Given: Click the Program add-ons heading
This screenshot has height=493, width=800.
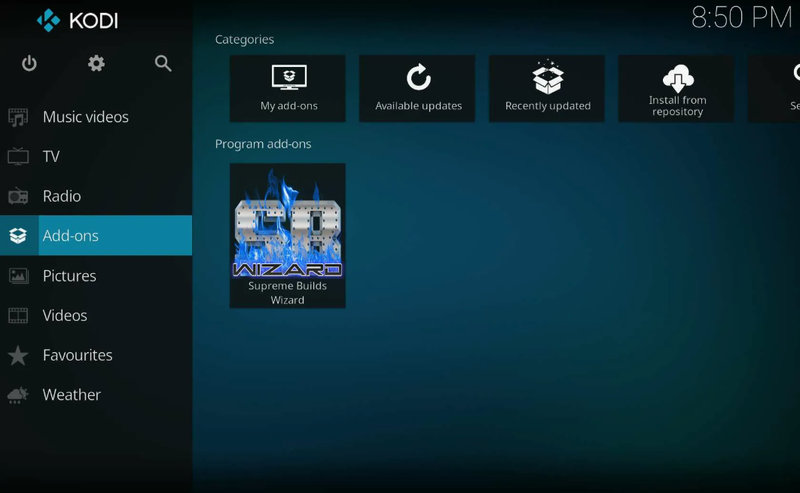Looking at the screenshot, I should click(263, 144).
